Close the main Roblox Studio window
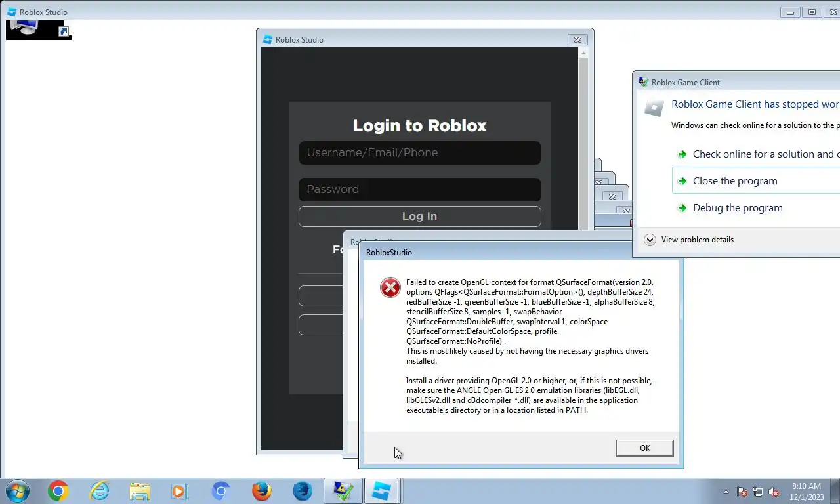The image size is (840, 504). coord(832,12)
